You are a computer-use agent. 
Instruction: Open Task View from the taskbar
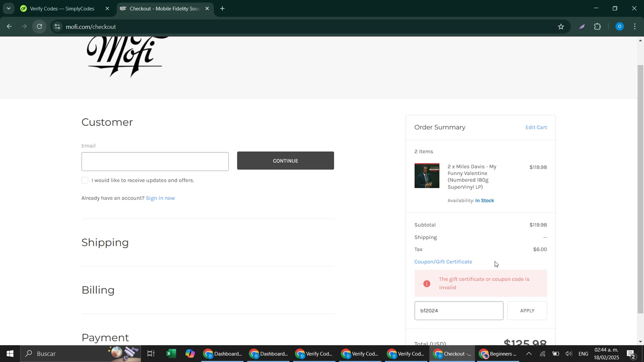pyautogui.click(x=151, y=354)
